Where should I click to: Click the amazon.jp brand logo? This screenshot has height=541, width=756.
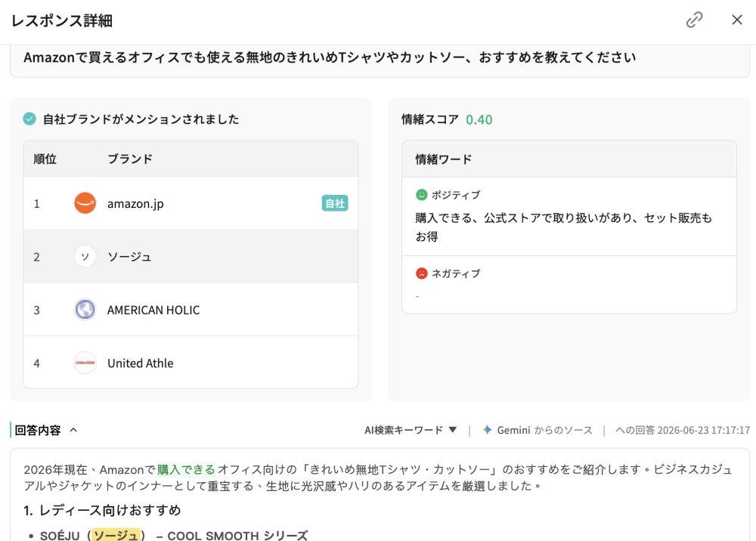coord(85,203)
